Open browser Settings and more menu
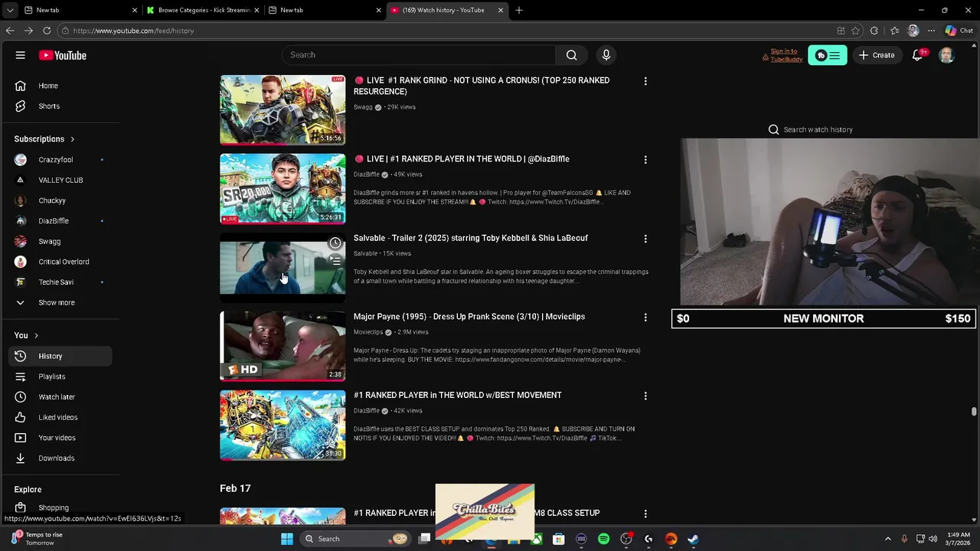The width and height of the screenshot is (980, 551). tap(931, 31)
